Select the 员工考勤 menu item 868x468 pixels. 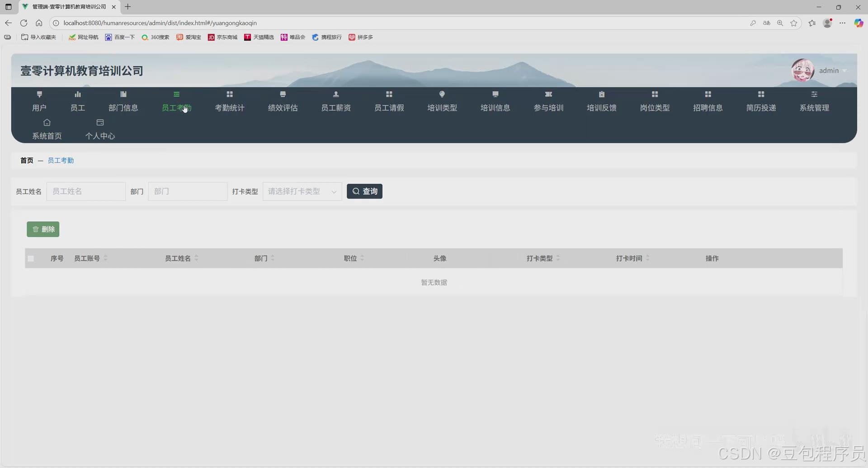(x=177, y=101)
